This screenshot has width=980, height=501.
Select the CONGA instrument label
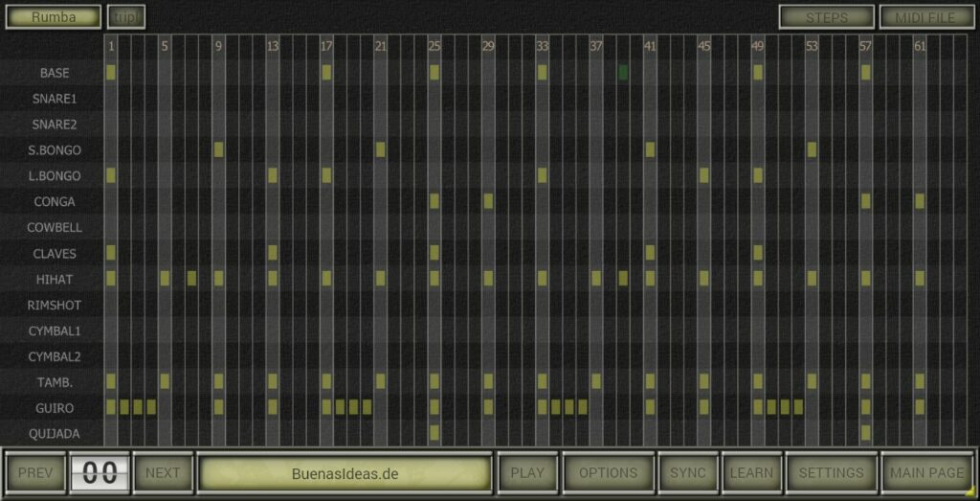point(55,202)
